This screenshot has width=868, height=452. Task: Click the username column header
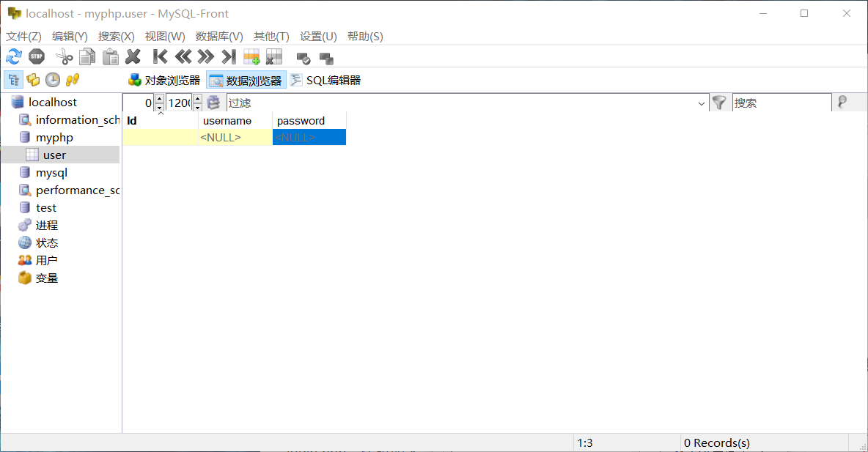(235, 121)
